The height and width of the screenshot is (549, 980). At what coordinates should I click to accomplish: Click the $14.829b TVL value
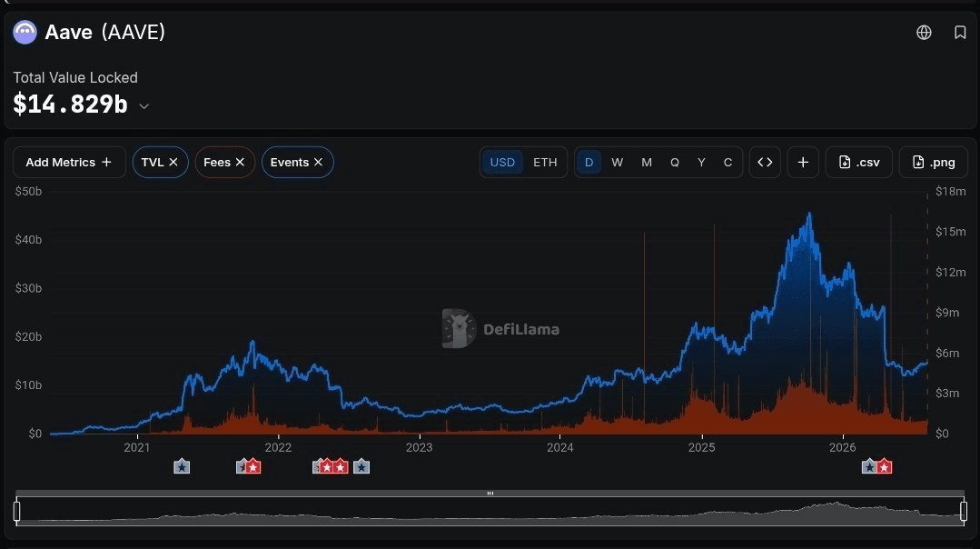71,105
